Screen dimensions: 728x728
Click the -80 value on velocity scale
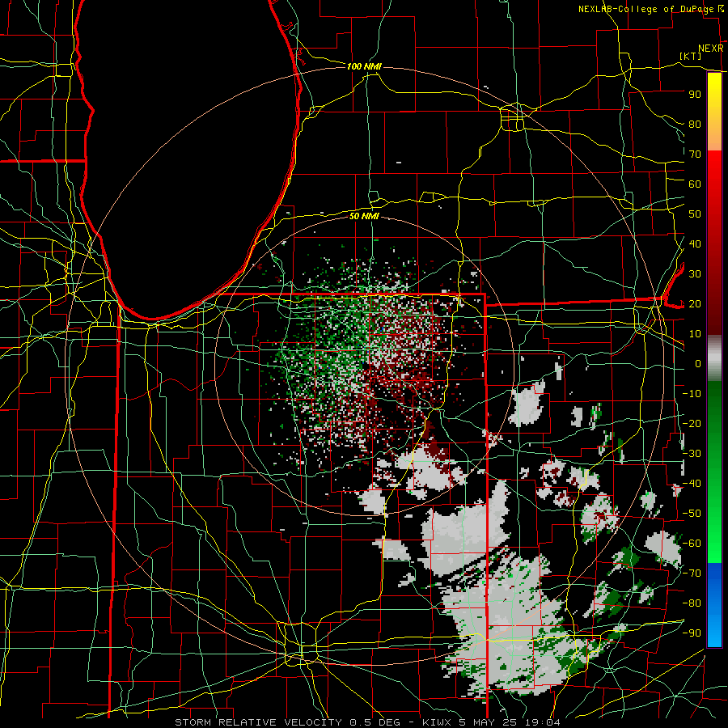coord(692,603)
